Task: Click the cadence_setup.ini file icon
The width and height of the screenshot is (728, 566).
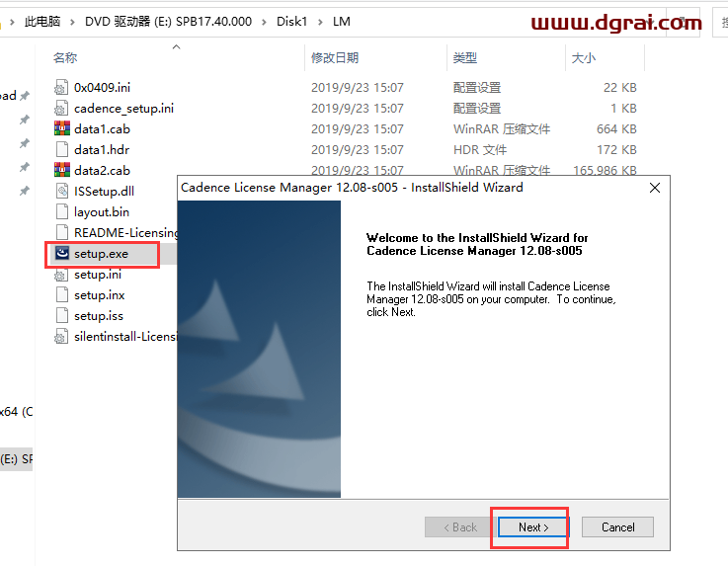Action: [x=62, y=109]
